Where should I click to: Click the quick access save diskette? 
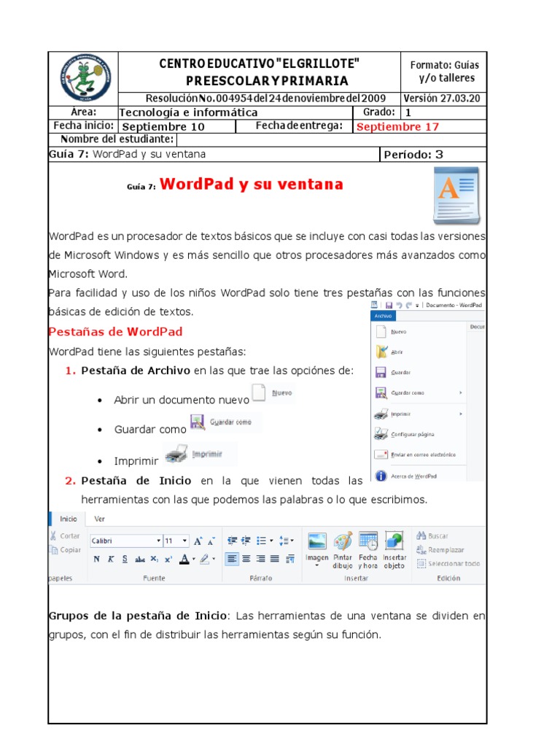[389, 306]
